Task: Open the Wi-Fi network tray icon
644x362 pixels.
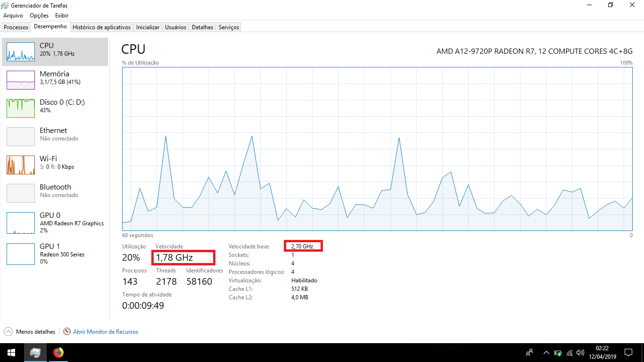Action: pos(570,353)
